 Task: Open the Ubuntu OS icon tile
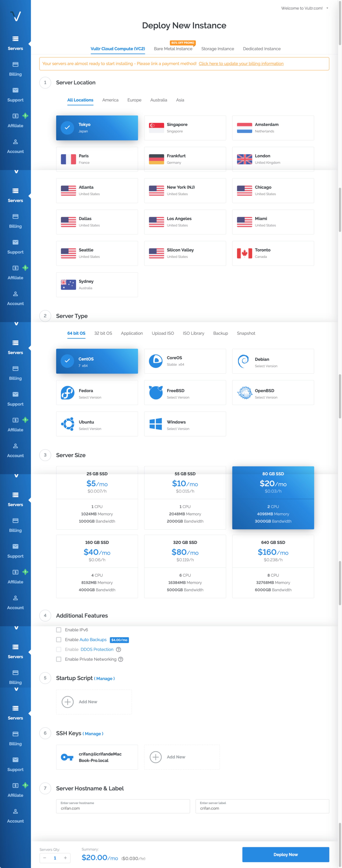[68, 424]
